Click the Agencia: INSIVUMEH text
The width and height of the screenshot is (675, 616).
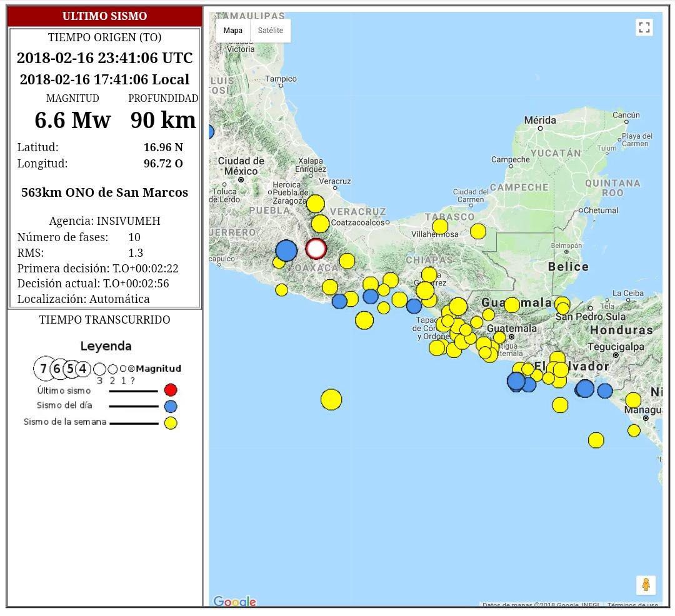coord(104,221)
